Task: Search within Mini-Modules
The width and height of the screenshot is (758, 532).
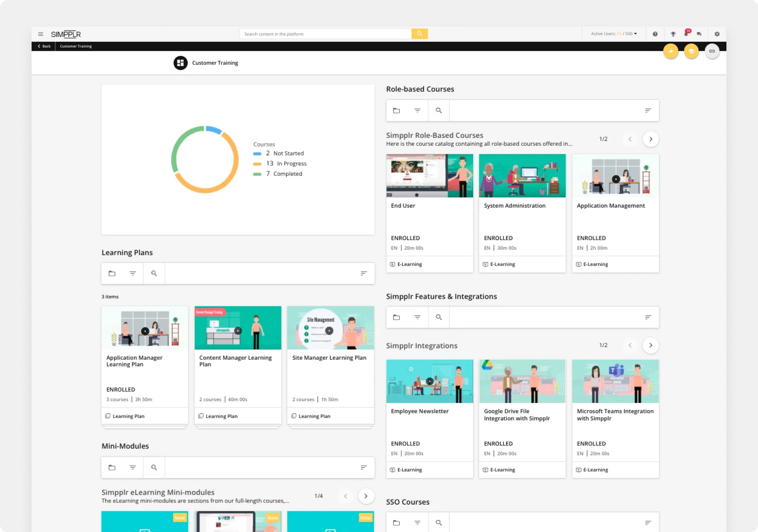Action: point(154,468)
